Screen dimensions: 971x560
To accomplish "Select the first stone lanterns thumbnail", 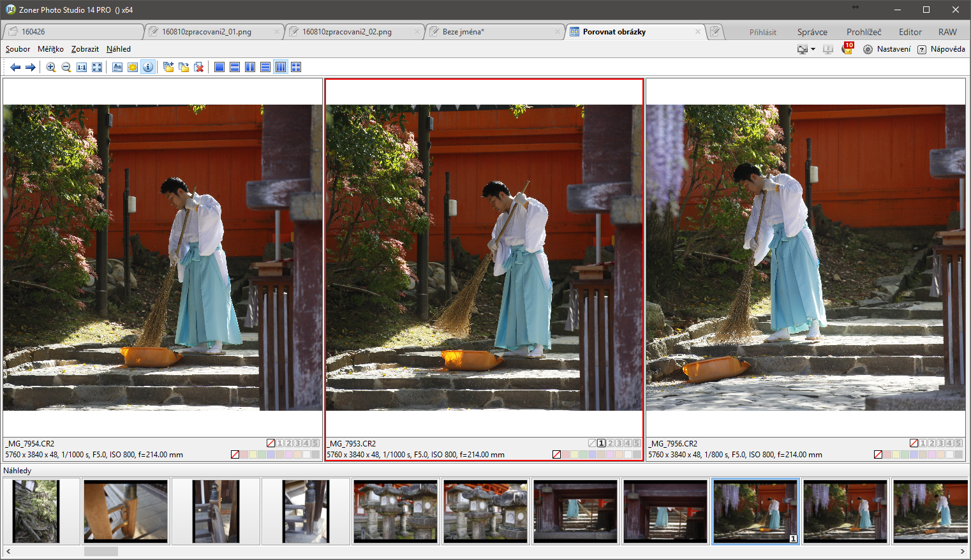I will click(x=396, y=512).
